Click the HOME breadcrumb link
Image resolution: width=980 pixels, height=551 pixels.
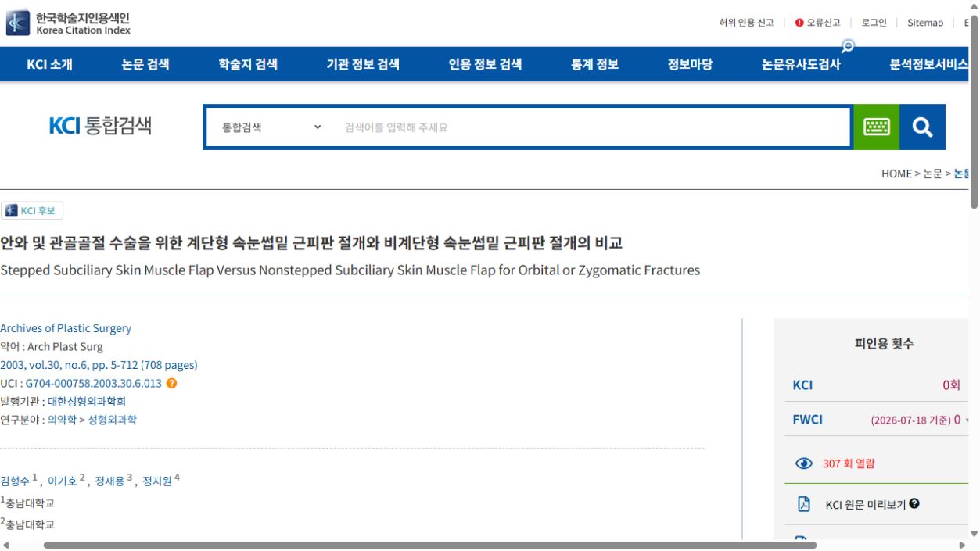click(896, 174)
